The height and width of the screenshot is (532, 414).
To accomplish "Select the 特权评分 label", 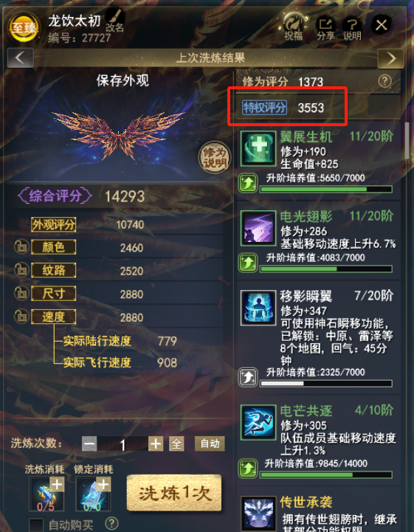I will [x=265, y=108].
